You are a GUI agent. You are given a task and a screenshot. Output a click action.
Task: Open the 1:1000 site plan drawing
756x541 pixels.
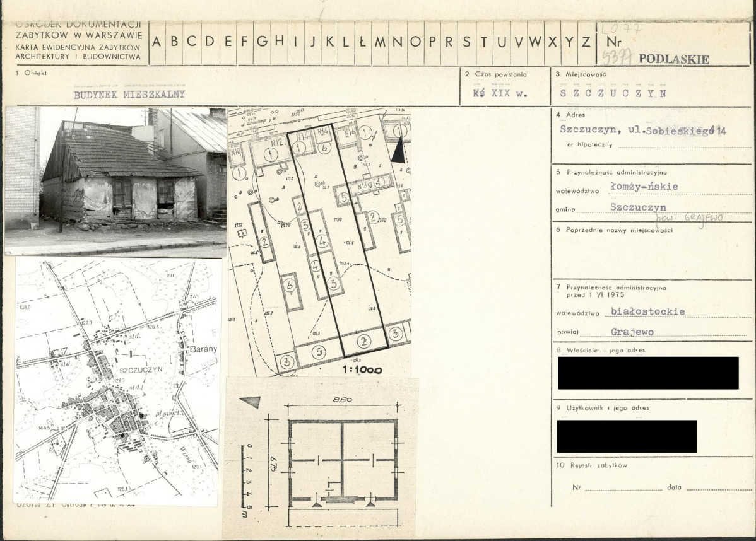pos(319,242)
